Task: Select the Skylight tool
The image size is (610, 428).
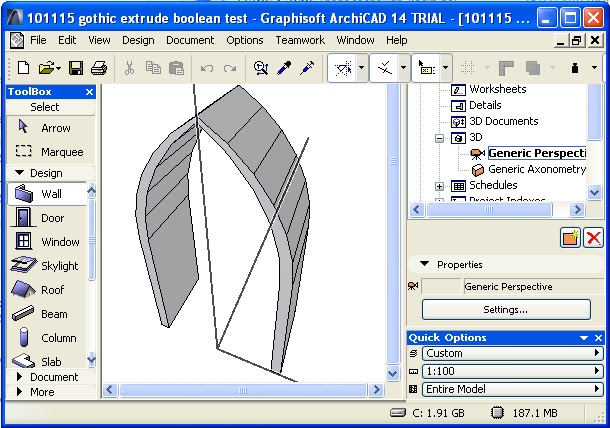Action: click(47, 266)
